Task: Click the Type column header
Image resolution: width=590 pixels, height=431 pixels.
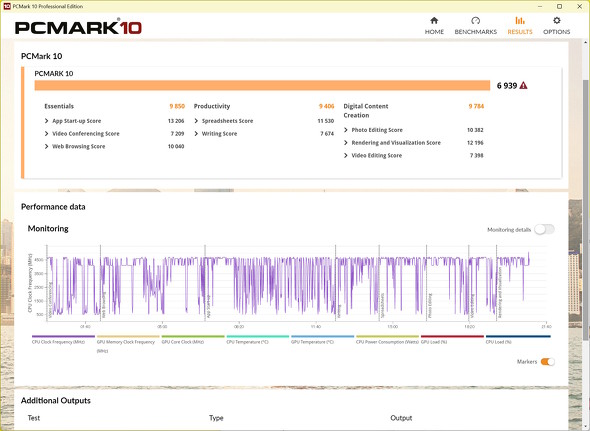Action: (216, 418)
